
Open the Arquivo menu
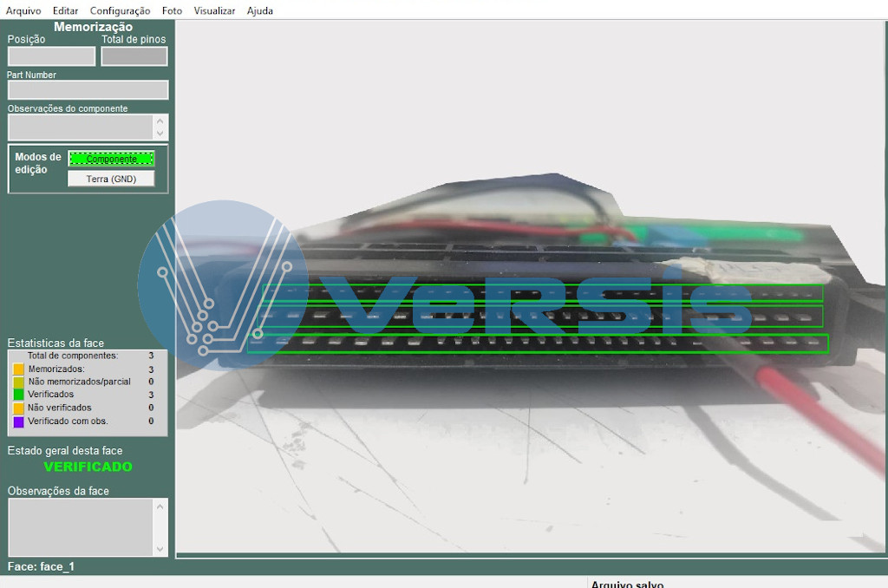[23, 10]
